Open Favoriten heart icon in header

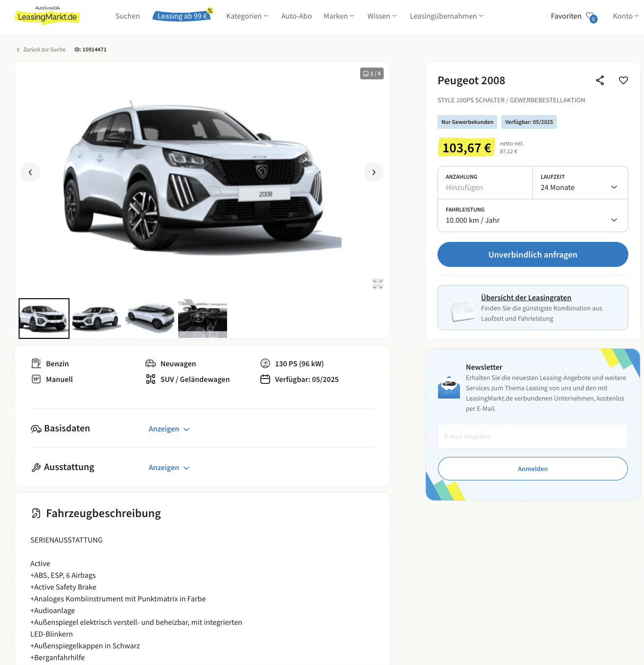591,17
